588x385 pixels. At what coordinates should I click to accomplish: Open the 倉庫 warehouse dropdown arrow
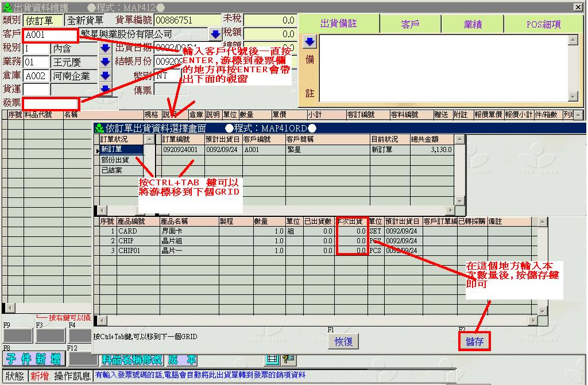(105, 76)
